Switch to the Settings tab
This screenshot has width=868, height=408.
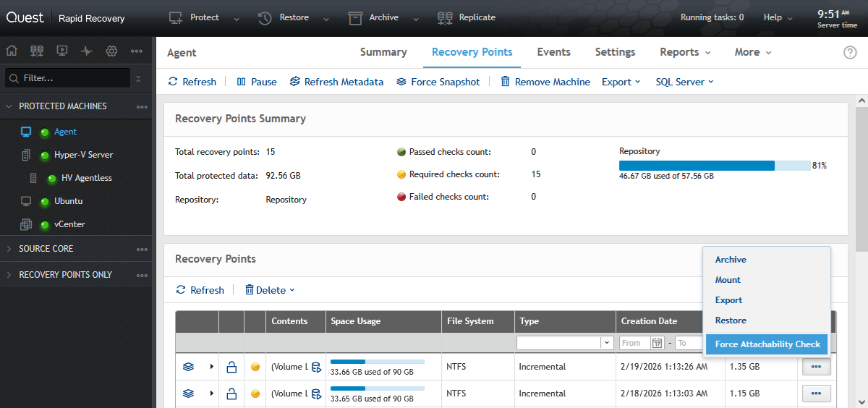[616, 52]
